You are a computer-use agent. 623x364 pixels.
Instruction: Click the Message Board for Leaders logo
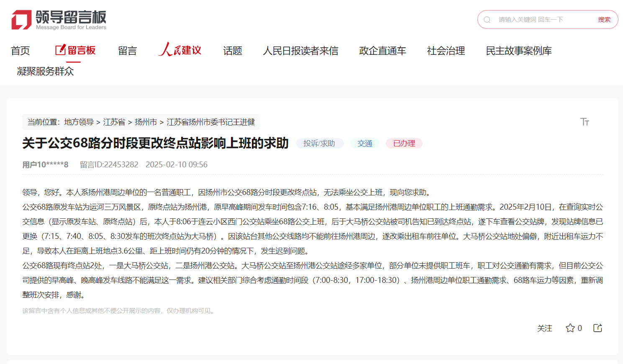59,20
